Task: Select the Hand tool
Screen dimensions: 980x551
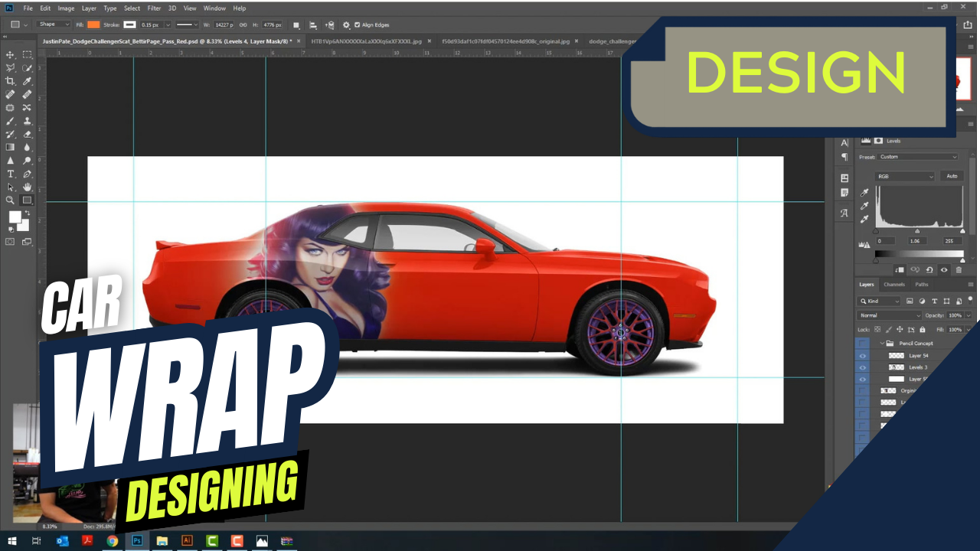Action: pyautogui.click(x=28, y=187)
